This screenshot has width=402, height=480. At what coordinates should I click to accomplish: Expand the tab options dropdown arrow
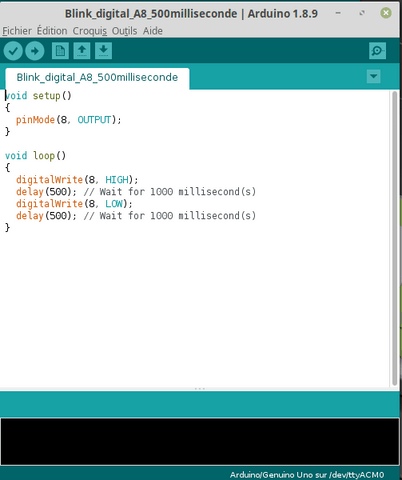373,76
